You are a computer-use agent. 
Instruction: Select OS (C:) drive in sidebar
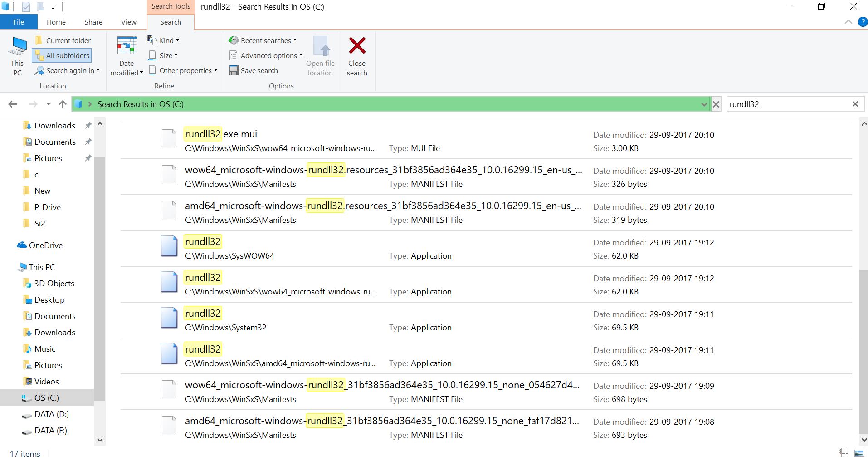(47, 397)
